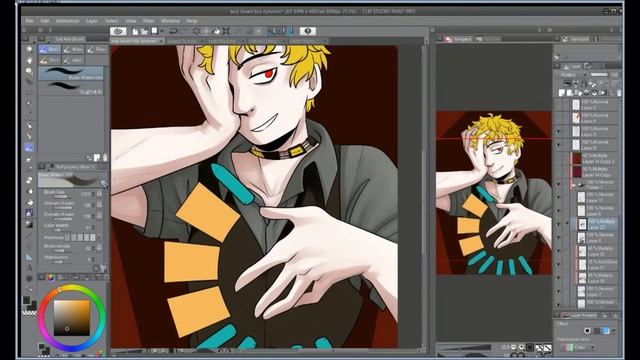
Task: Click the Navigator preview thumbnail
Action: click(x=494, y=193)
